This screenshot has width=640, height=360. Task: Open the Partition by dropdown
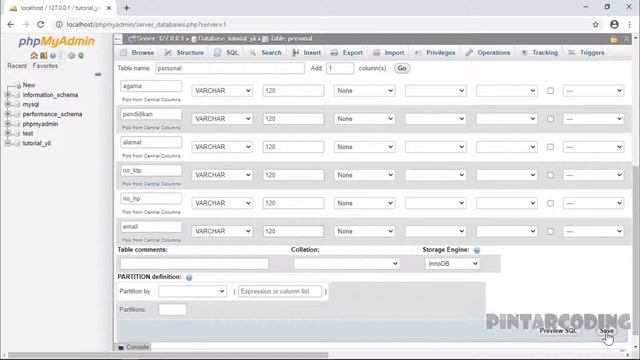click(192, 291)
